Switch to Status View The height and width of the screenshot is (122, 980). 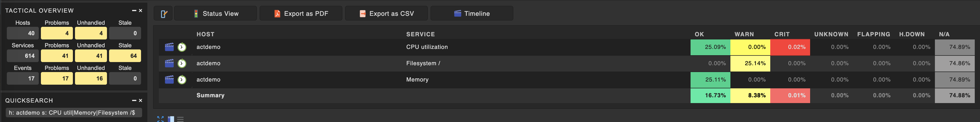tap(216, 14)
